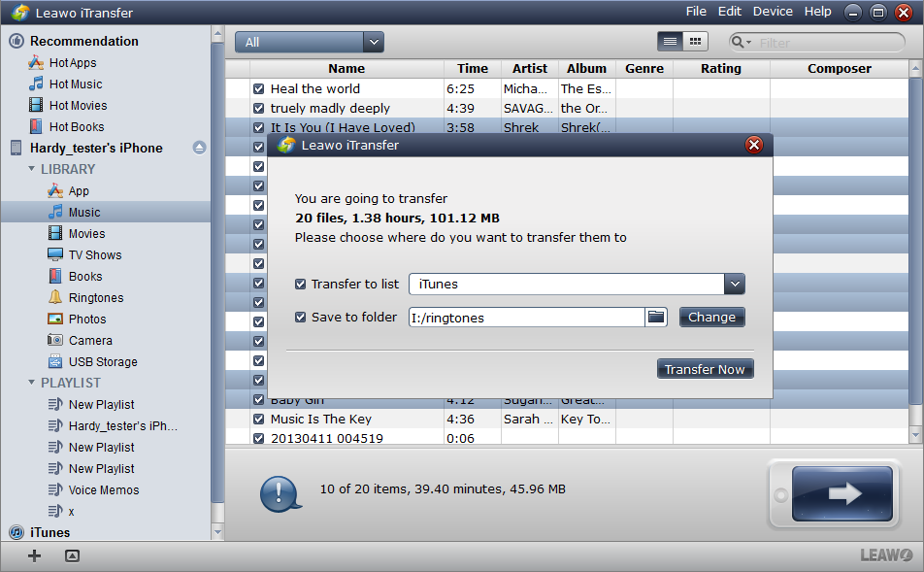Switch to list view

tap(670, 42)
